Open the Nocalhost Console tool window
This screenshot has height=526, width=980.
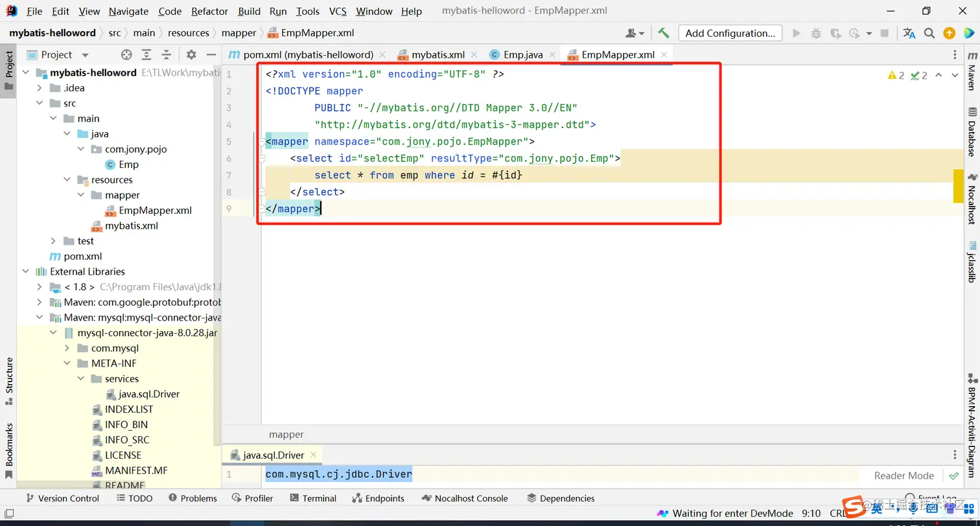pyautogui.click(x=464, y=498)
